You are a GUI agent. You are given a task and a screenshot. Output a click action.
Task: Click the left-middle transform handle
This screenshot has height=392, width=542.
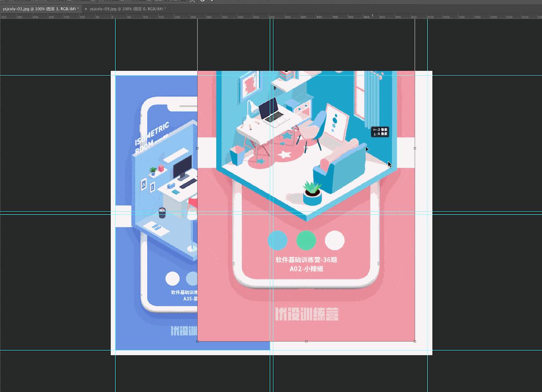coord(198,148)
